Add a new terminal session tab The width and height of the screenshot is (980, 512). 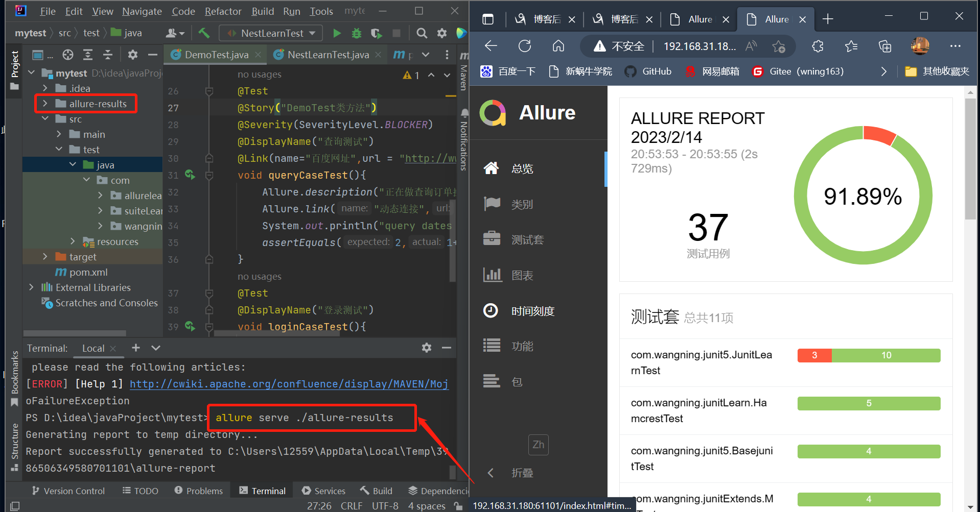[x=135, y=348]
